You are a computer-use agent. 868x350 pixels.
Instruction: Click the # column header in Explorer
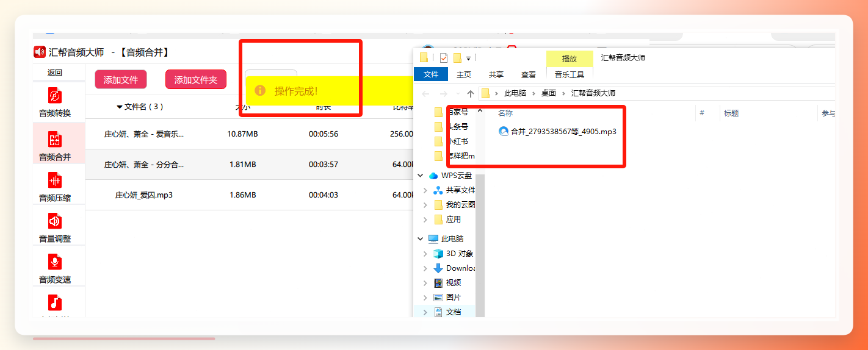coord(702,113)
